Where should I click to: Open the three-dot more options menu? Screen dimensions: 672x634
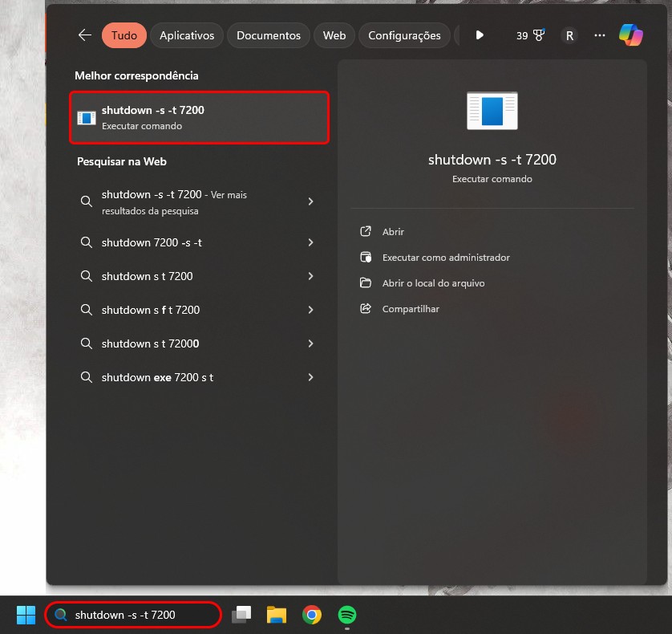[x=600, y=35]
